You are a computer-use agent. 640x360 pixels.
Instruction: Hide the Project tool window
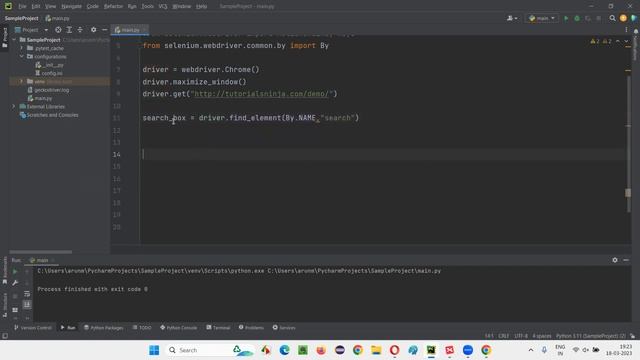tap(104, 30)
